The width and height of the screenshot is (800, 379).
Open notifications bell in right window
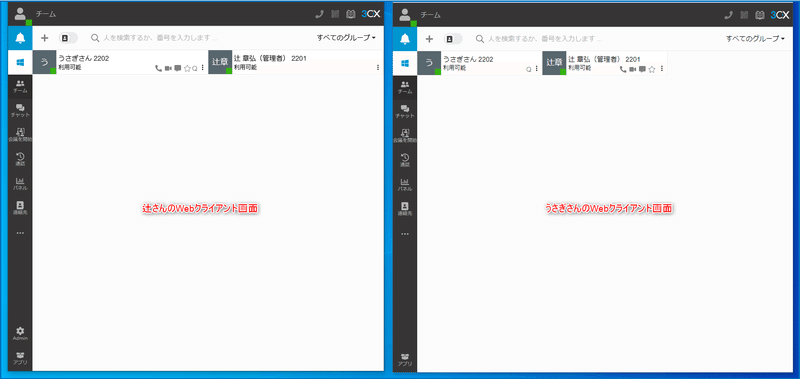click(x=405, y=39)
